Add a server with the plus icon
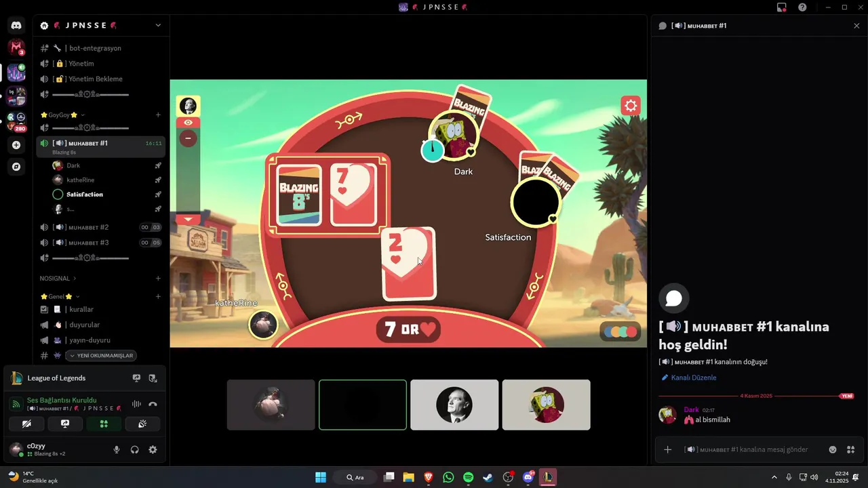The width and height of the screenshot is (868, 488). tap(16, 145)
